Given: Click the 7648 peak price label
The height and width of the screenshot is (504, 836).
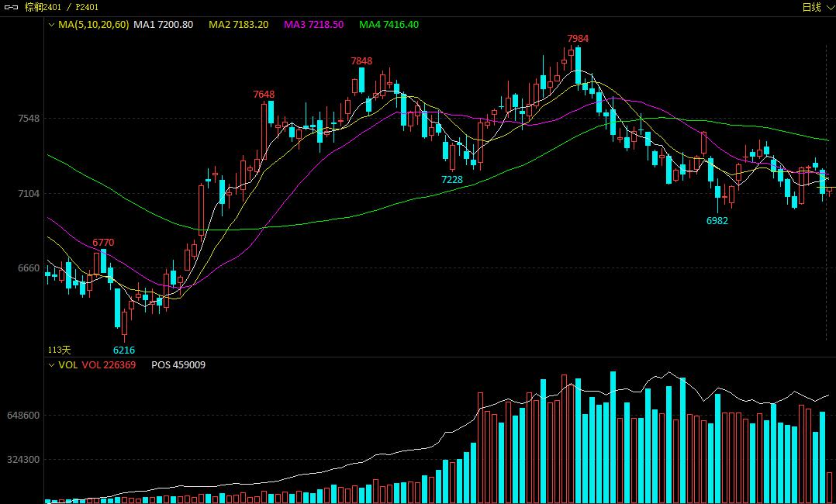Looking at the screenshot, I should pyautogui.click(x=264, y=95).
